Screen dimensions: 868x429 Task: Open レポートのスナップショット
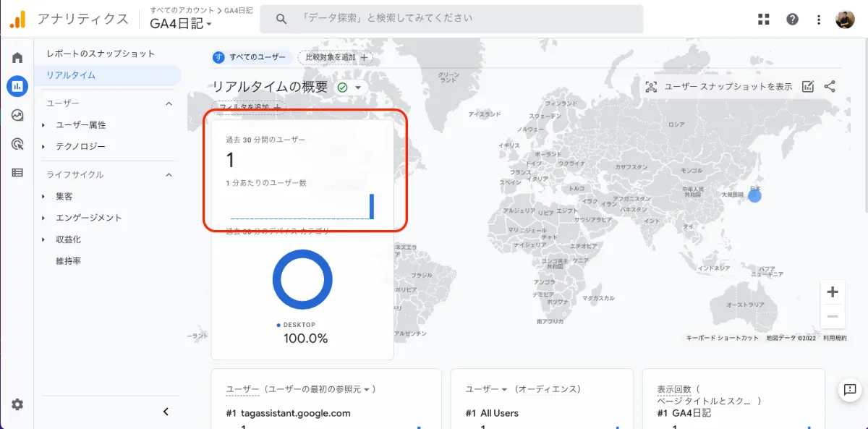101,54
